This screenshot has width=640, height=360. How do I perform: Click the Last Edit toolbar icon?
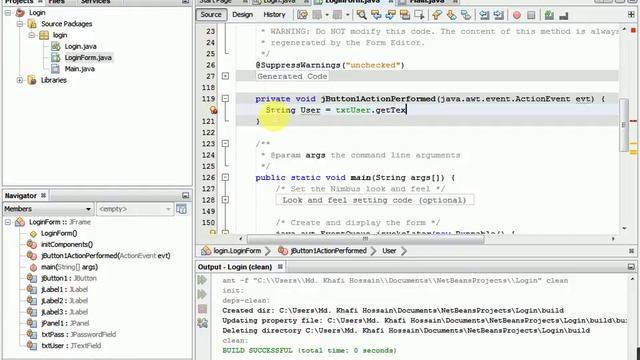(x=302, y=15)
